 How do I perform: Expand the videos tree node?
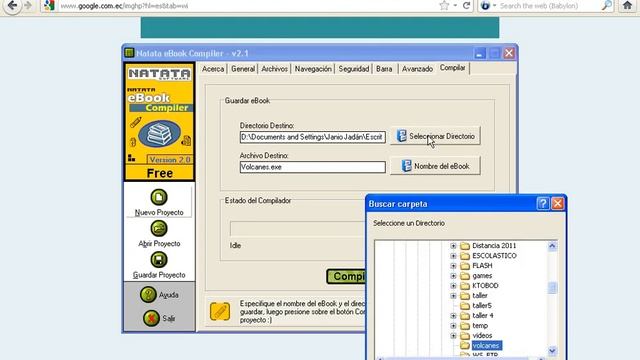(x=453, y=336)
